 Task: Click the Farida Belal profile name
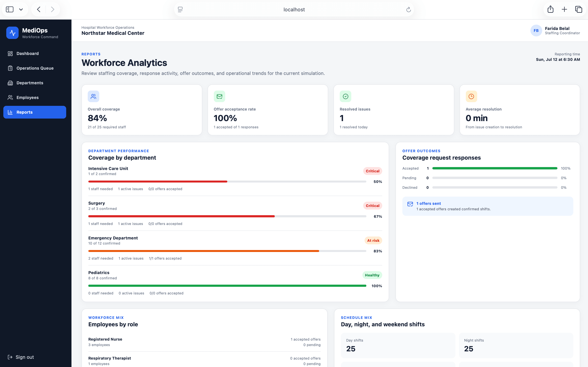[x=557, y=28]
